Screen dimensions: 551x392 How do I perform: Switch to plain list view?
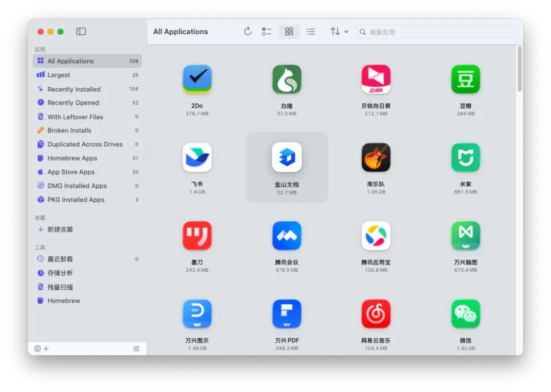(311, 32)
